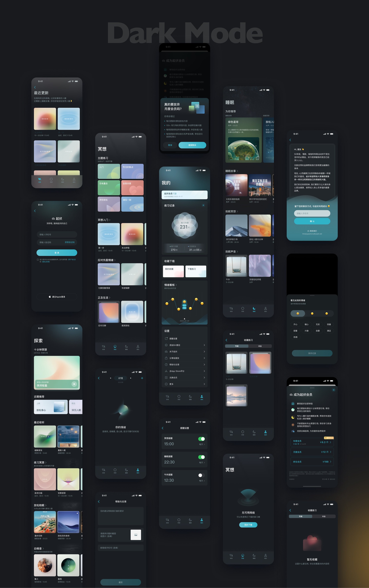Screen dimensions: 369x588
Task: Close the 成为起伏会员 membership sheet
Action: (x=334, y=390)
